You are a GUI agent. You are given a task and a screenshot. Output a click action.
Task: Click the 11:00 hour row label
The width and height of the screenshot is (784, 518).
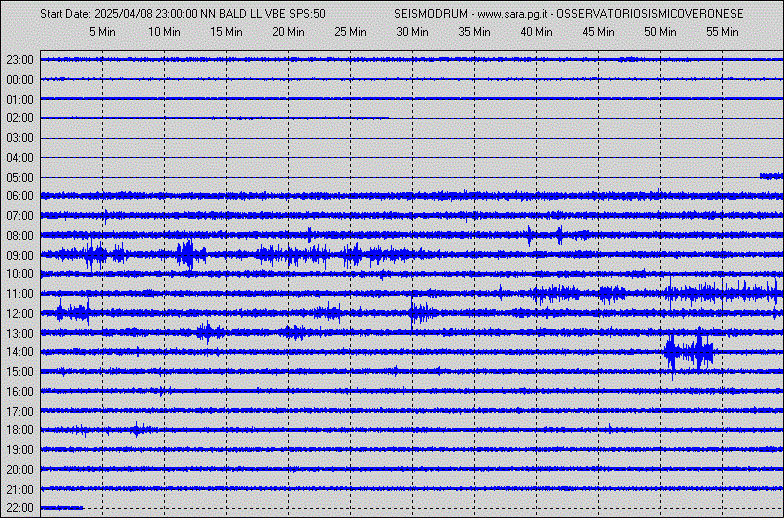click(x=20, y=294)
